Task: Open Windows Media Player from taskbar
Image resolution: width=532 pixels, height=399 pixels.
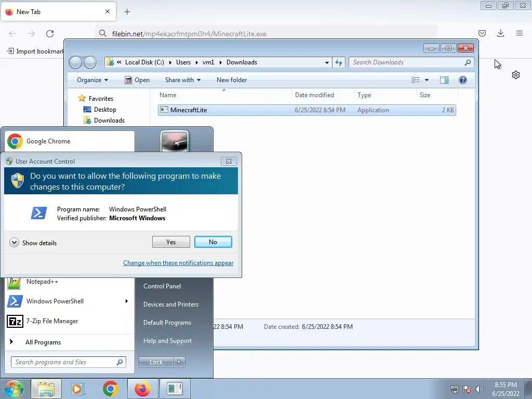Action: (x=78, y=389)
